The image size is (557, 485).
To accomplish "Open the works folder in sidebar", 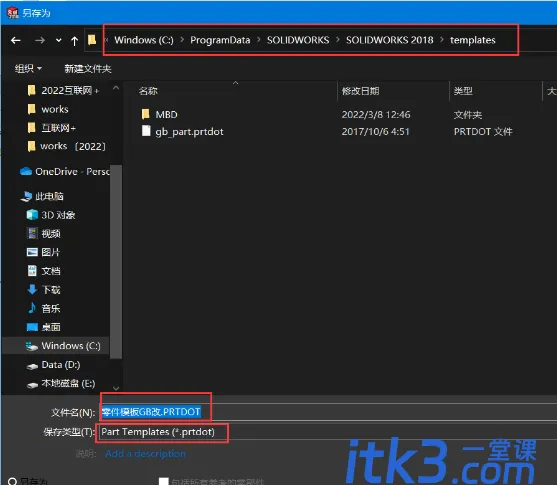I will pos(48,109).
